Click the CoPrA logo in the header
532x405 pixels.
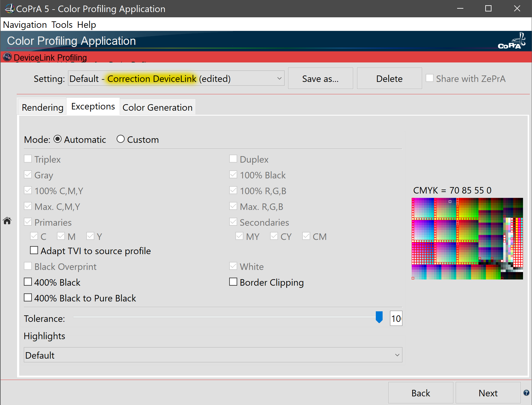pos(512,41)
